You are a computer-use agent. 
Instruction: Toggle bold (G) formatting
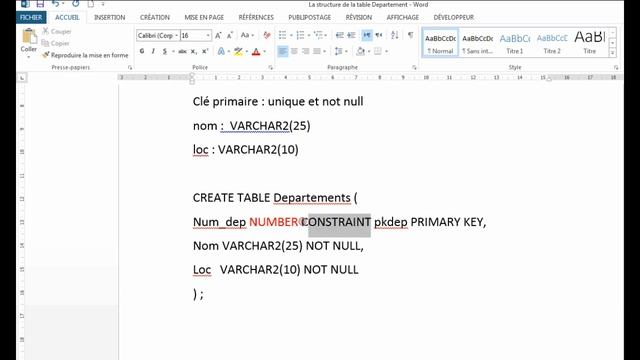pyautogui.click(x=142, y=51)
